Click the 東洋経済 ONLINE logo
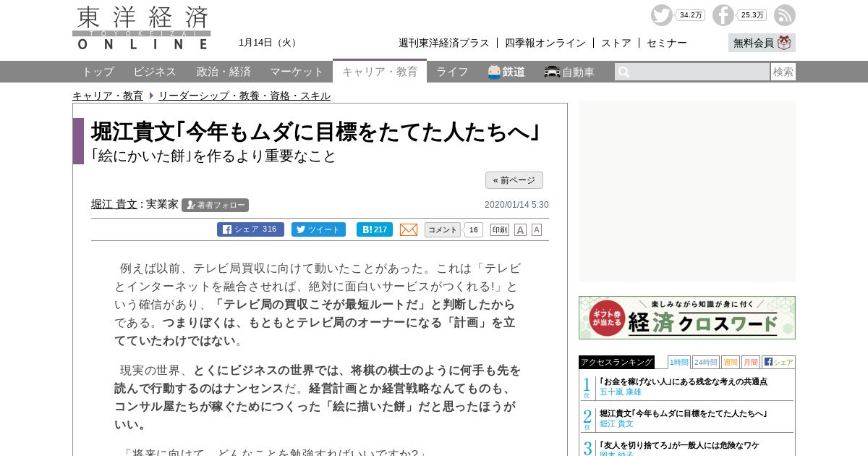Image resolution: width=868 pixels, height=456 pixels. click(142, 28)
